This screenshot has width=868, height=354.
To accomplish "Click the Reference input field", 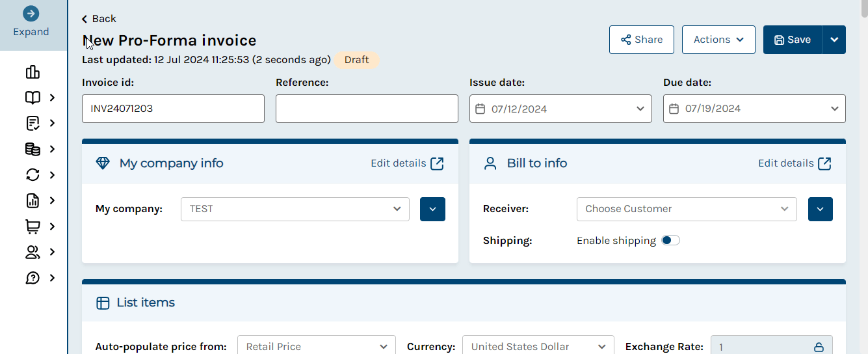I will [367, 109].
